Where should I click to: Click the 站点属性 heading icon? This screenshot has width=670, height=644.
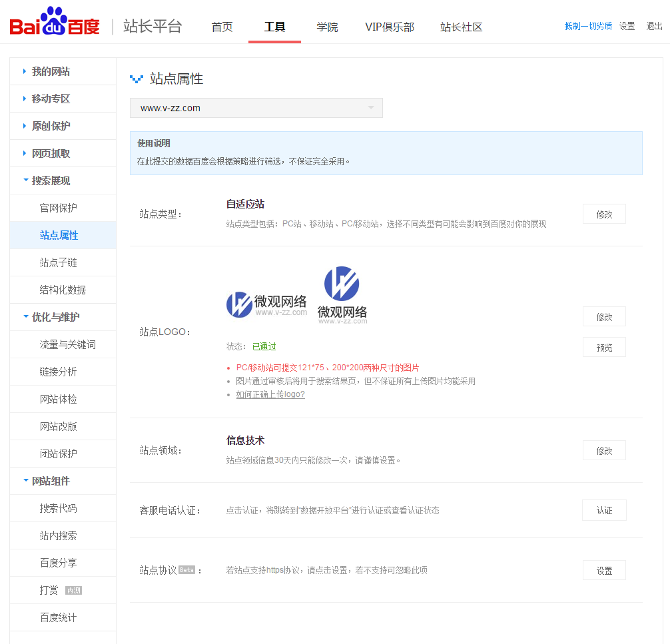pos(137,79)
